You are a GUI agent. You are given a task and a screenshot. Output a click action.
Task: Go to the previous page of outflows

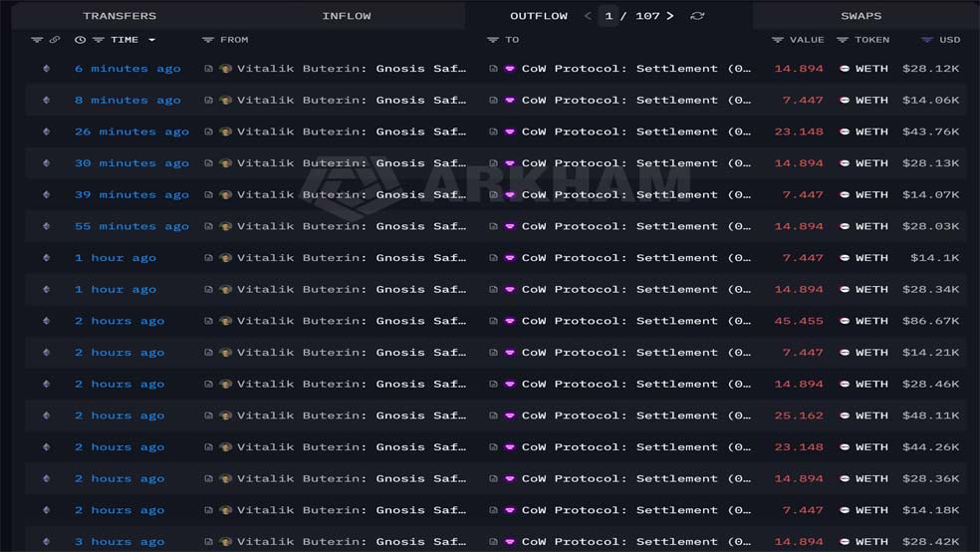click(588, 16)
